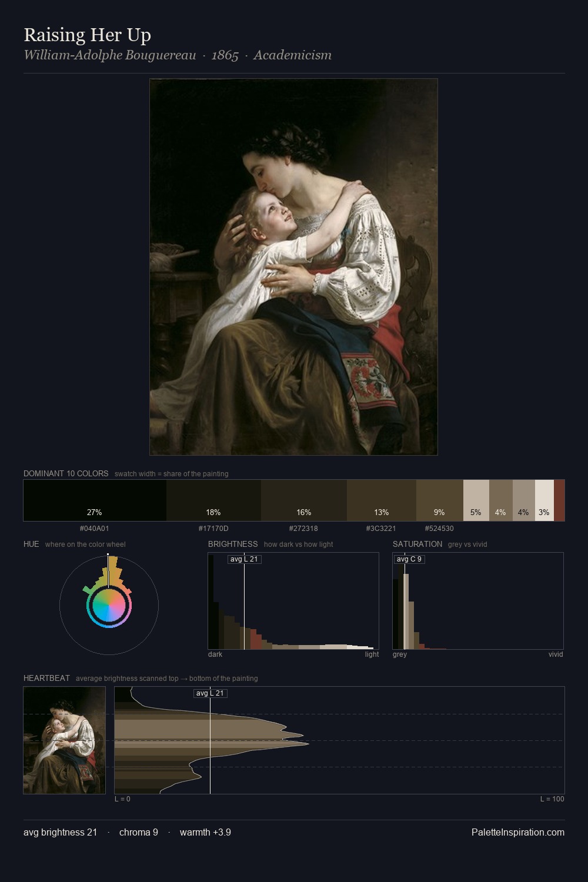Click hex code '#524530'
This screenshot has height=882, width=588.
(x=439, y=528)
